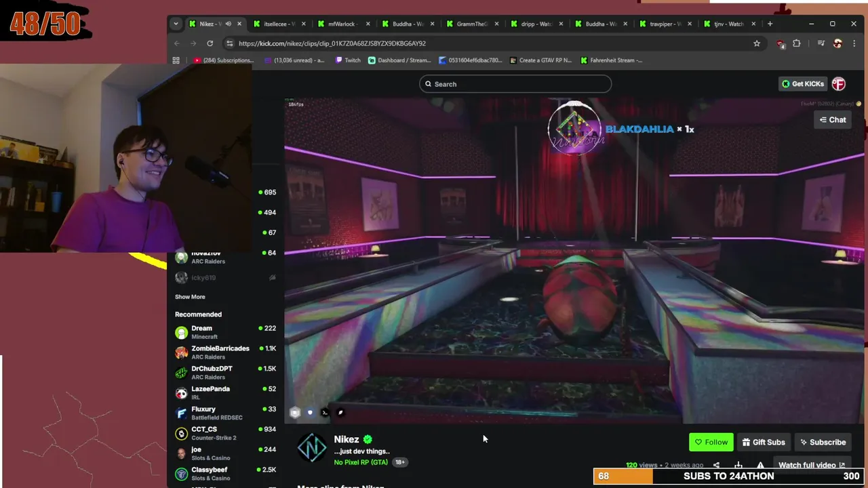The image size is (868, 488).
Task: Open DrChubzDPT channel avatar
Action: [x=181, y=373]
